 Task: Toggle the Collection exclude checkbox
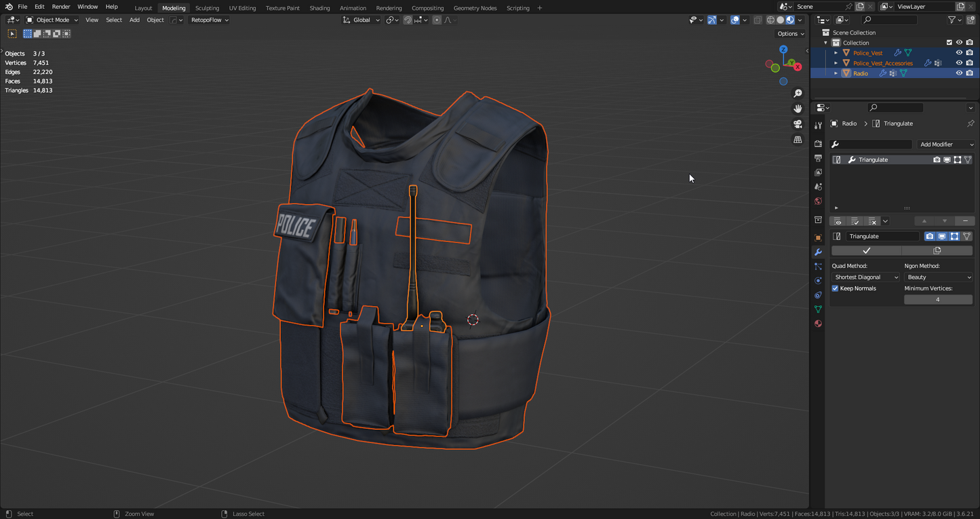tap(949, 43)
